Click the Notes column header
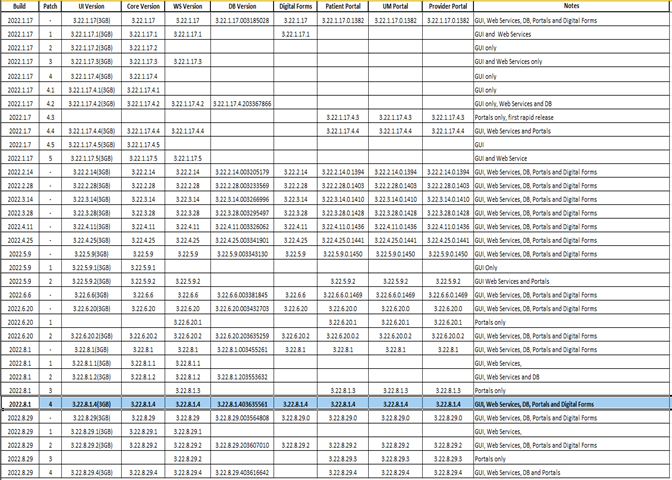672x480 pixels. point(571,6)
